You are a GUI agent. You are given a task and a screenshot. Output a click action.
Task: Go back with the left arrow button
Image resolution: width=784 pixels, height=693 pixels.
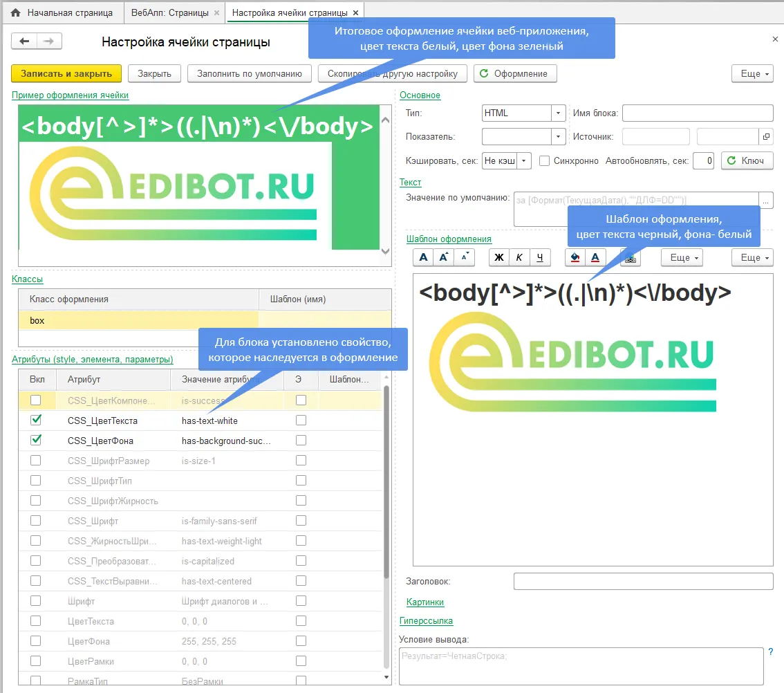24,41
